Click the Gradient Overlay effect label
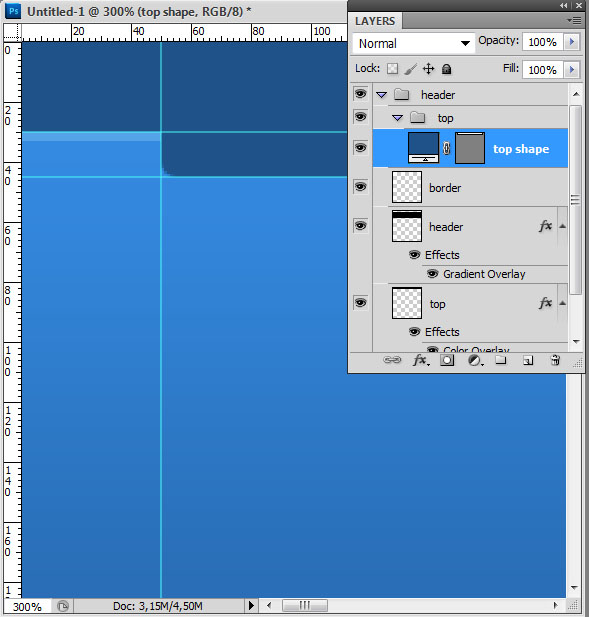The width and height of the screenshot is (589, 617). click(484, 274)
